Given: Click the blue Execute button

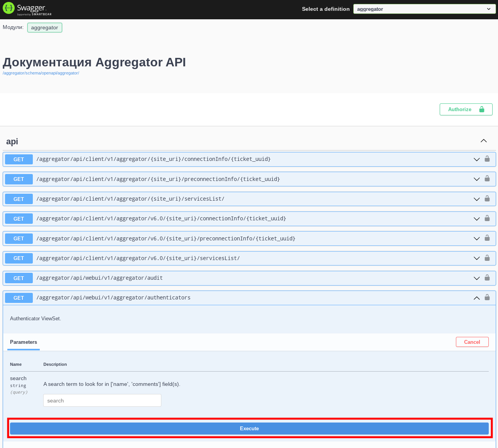Looking at the screenshot, I should point(249,428).
